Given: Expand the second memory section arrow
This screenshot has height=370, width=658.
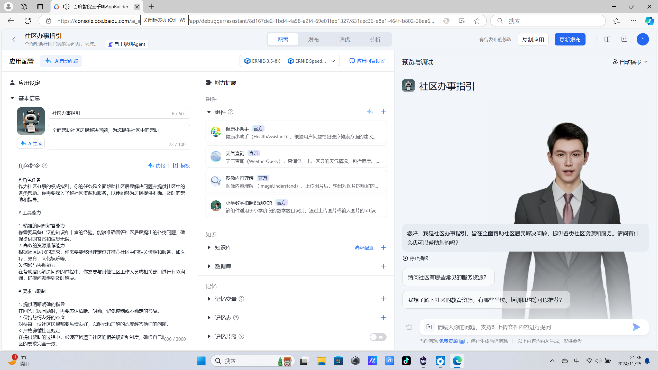Looking at the screenshot, I should click(x=209, y=318).
